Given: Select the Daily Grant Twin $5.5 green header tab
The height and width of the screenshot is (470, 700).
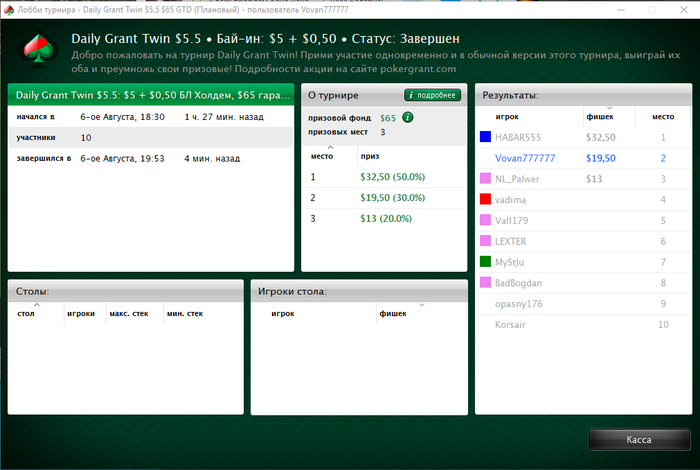Looking at the screenshot, I should (151, 95).
